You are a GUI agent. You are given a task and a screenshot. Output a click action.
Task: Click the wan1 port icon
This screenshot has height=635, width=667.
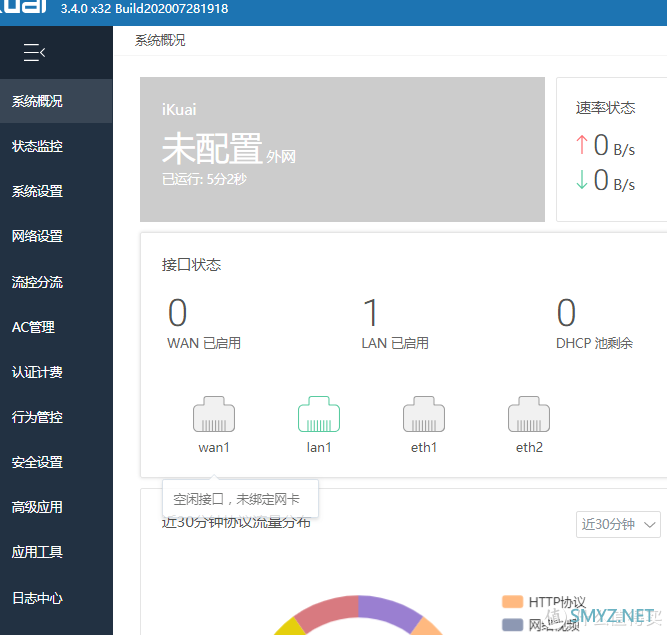click(x=214, y=414)
